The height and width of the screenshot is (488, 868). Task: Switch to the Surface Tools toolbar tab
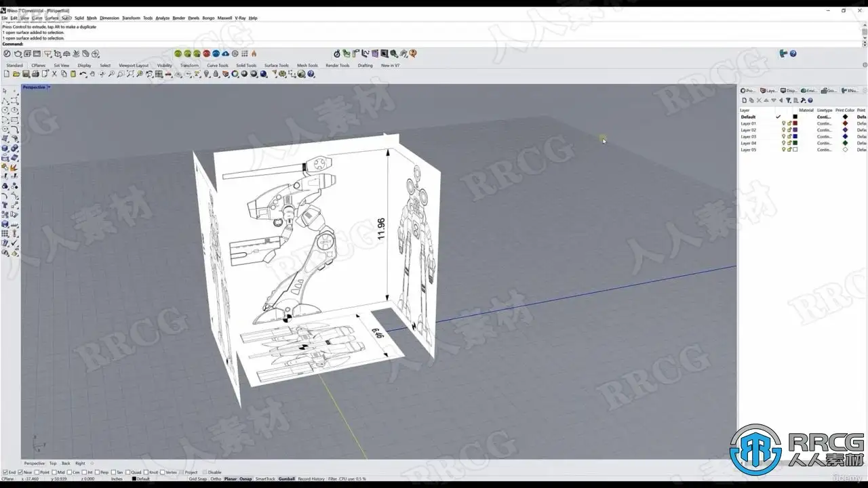(276, 66)
